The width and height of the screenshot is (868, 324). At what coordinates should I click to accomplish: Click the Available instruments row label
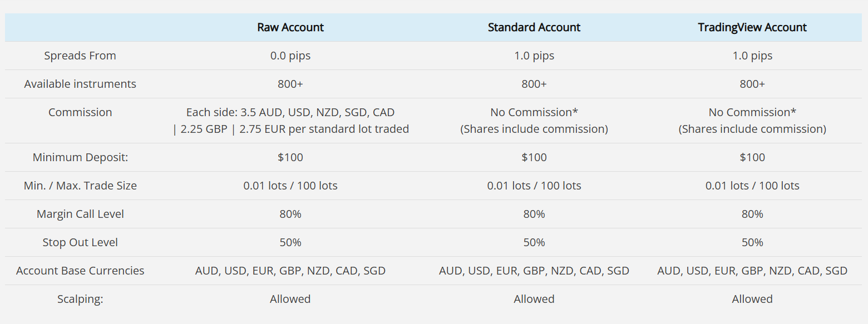[x=80, y=84]
